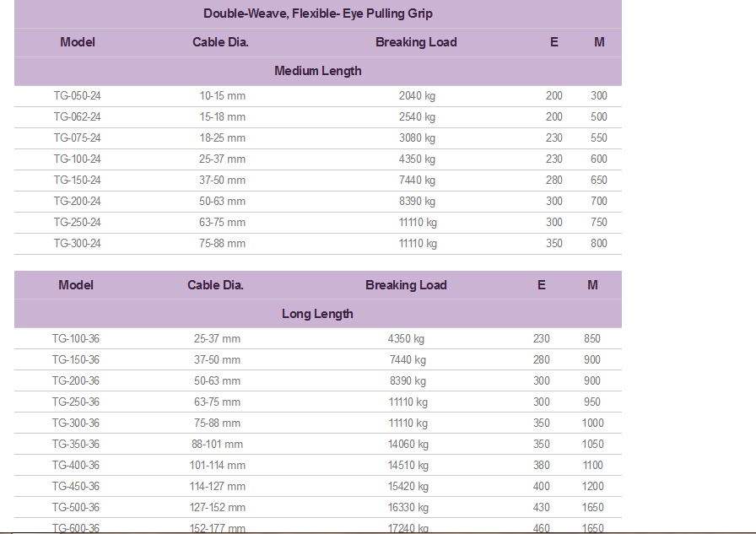Image resolution: width=756 pixels, height=534 pixels.
Task: Click M value 1200 in TG-450-36 row
Action: (x=592, y=486)
